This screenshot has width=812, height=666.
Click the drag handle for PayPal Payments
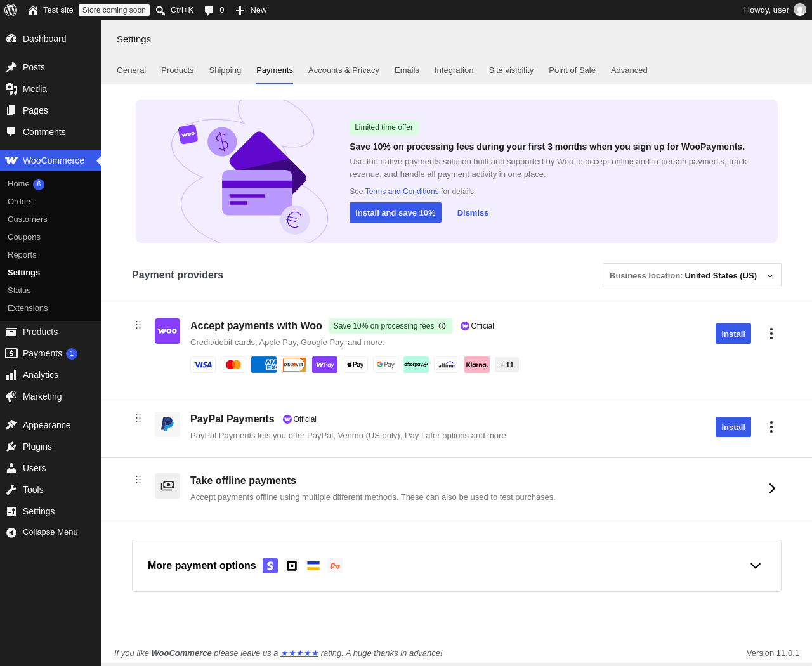[x=138, y=418]
